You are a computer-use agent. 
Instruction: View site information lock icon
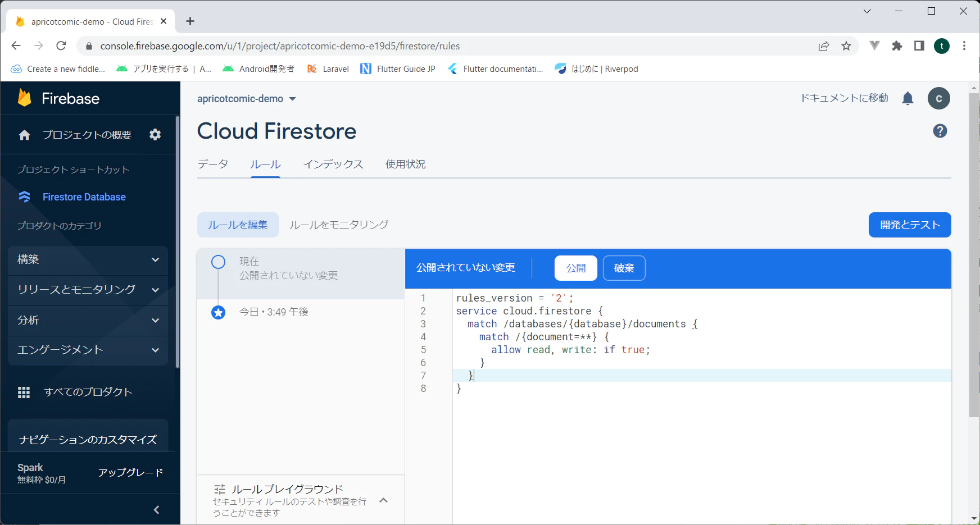click(89, 46)
